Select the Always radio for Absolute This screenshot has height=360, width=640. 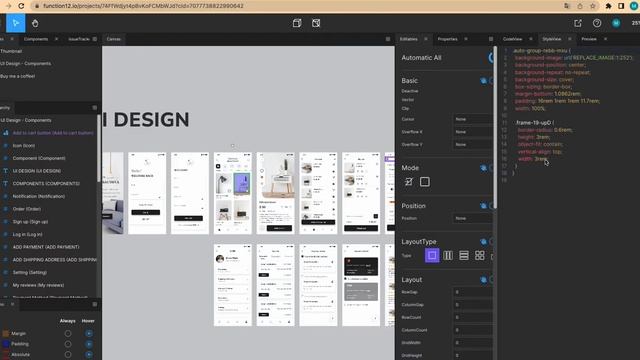[x=68, y=355]
